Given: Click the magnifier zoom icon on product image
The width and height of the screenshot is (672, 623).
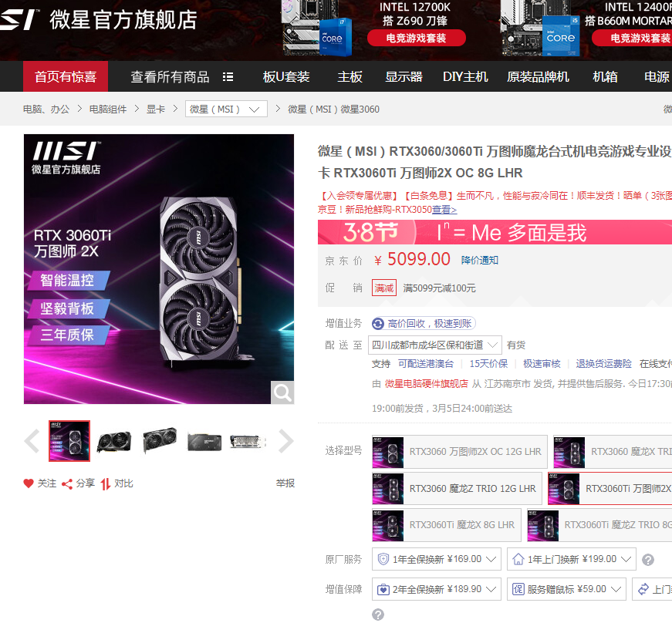Looking at the screenshot, I should (282, 392).
